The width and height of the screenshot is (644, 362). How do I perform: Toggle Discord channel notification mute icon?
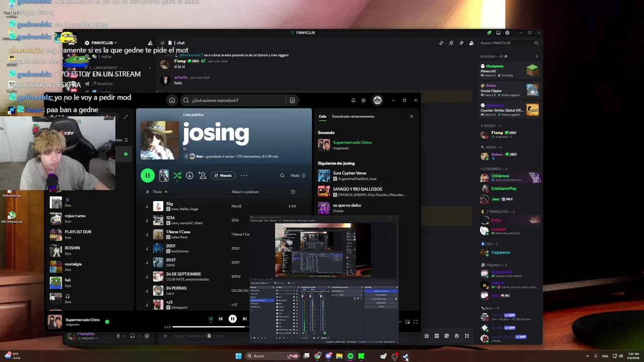(451, 43)
